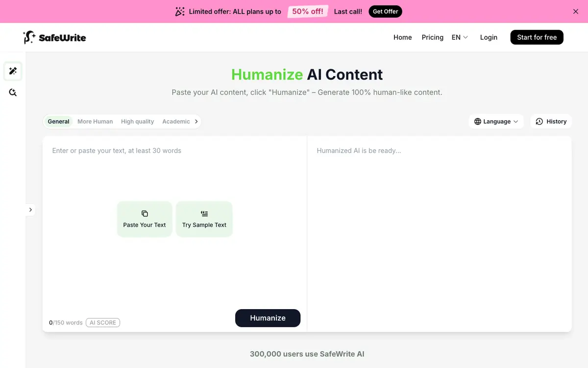Image resolution: width=588 pixels, height=368 pixels.
Task: Click the SafeWrite logo
Action: coord(54,37)
